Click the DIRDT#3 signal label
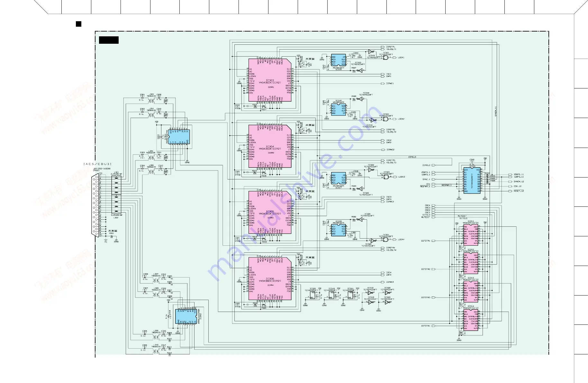588x383 pixels. pos(390,160)
